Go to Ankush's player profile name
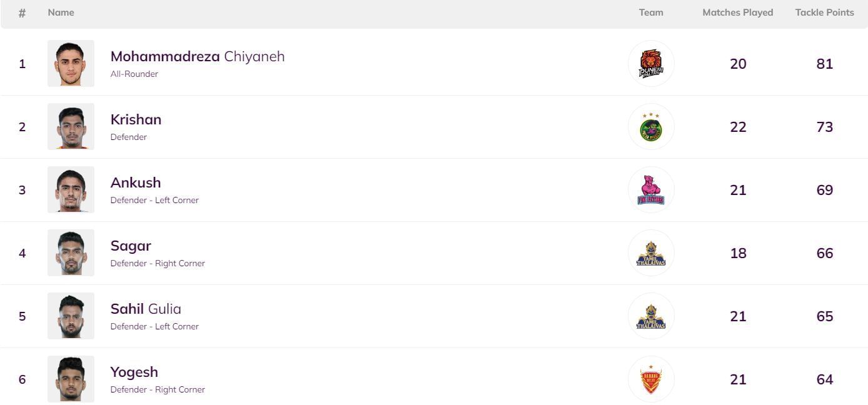 [x=135, y=182]
